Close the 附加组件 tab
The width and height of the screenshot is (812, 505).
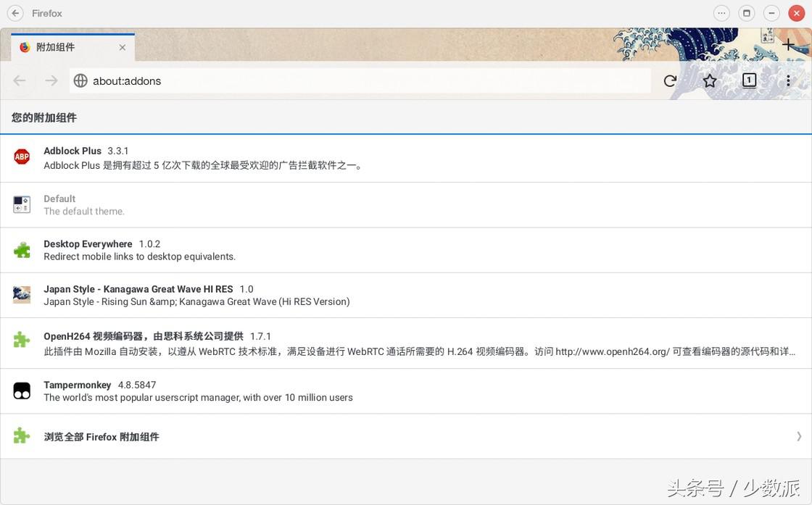123,47
